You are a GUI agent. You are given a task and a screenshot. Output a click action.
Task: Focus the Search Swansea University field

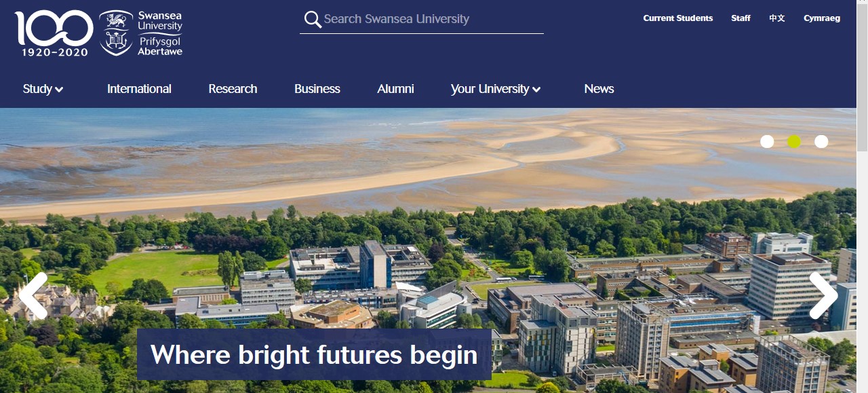pos(433,19)
